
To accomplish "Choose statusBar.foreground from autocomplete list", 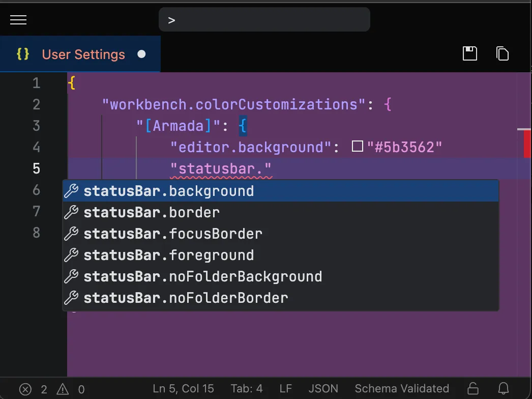I will (x=168, y=255).
